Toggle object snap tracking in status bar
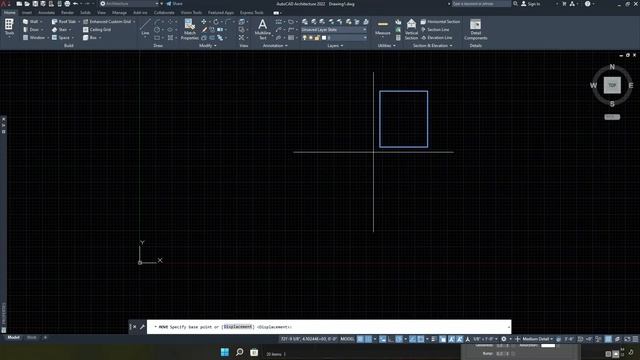Image resolution: width=640 pixels, height=360 pixels. pos(412,339)
